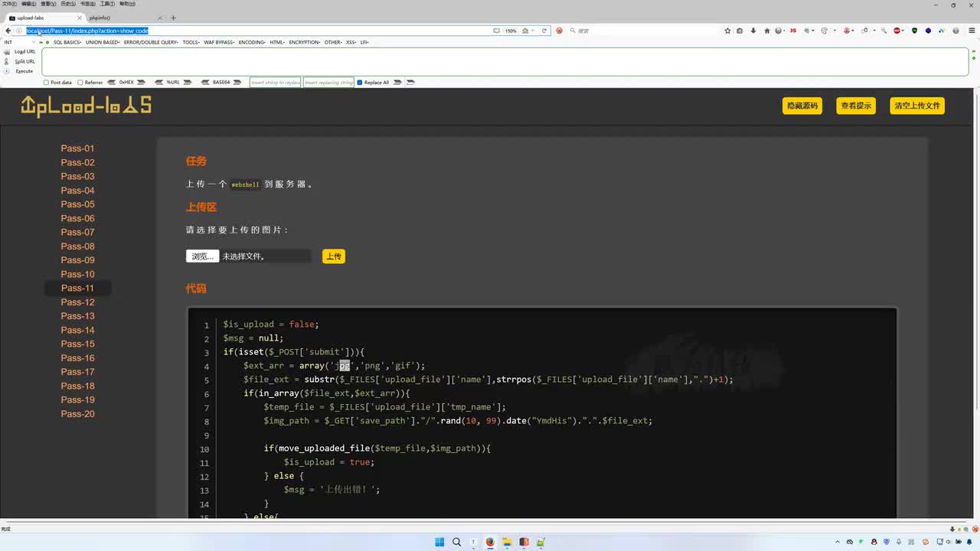This screenshot has width=980, height=551.
Task: Click the 150% zoom level indicator
Action: [510, 31]
